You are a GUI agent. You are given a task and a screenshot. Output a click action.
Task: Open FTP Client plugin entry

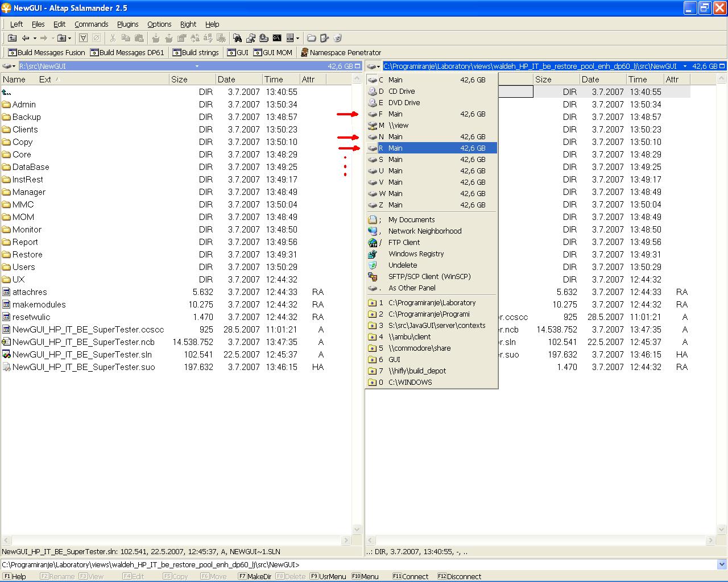[432, 242]
